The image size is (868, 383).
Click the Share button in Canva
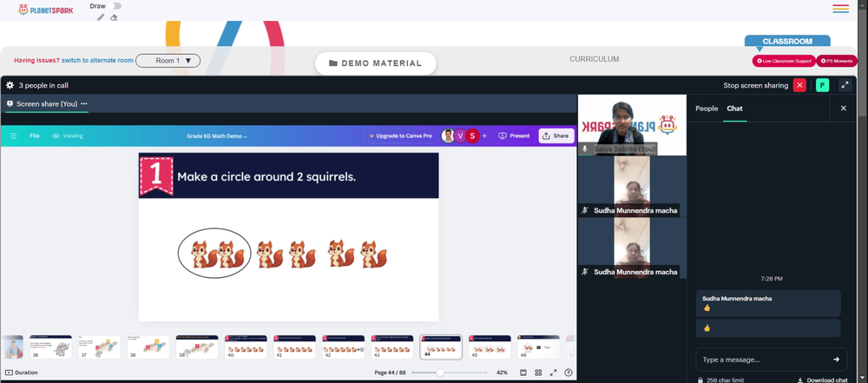click(x=556, y=135)
